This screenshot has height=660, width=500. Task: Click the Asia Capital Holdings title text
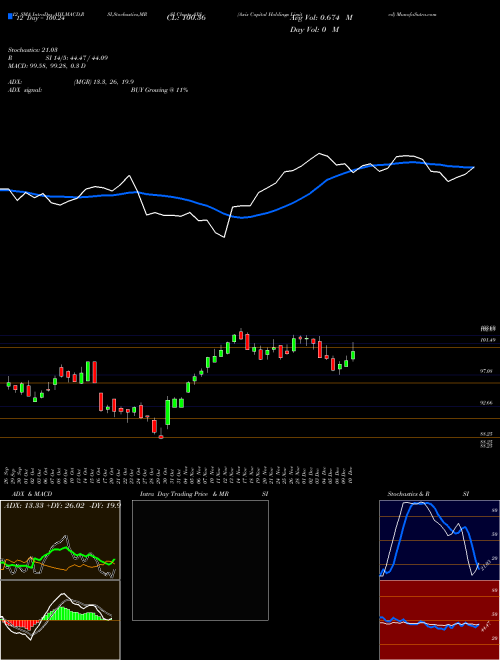(269, 14)
